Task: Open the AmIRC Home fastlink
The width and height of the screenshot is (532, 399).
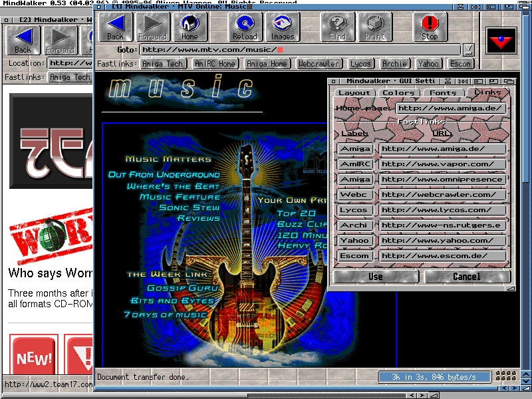Action: pyautogui.click(x=215, y=64)
